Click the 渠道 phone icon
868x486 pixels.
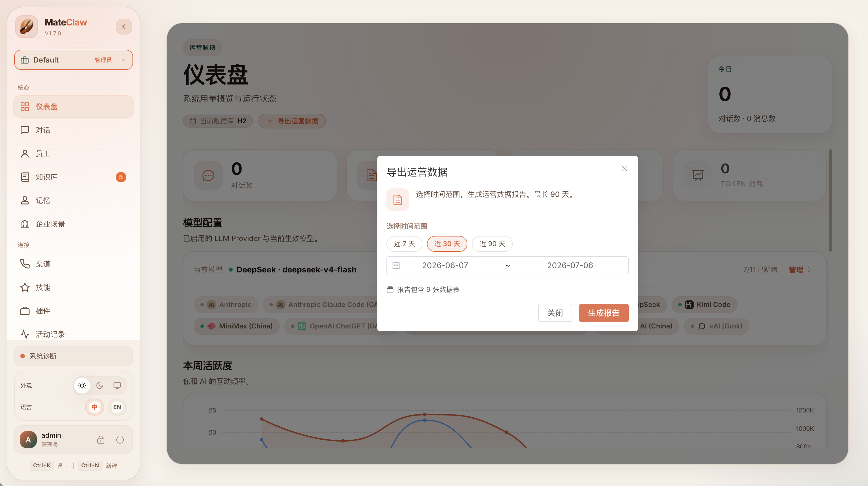25,264
